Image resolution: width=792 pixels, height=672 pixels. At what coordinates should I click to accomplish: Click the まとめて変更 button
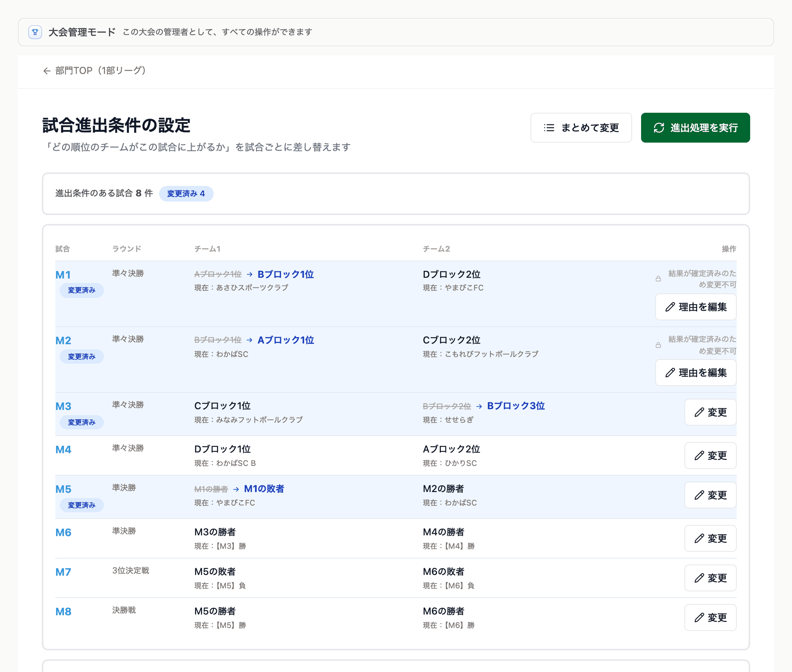[x=581, y=128]
